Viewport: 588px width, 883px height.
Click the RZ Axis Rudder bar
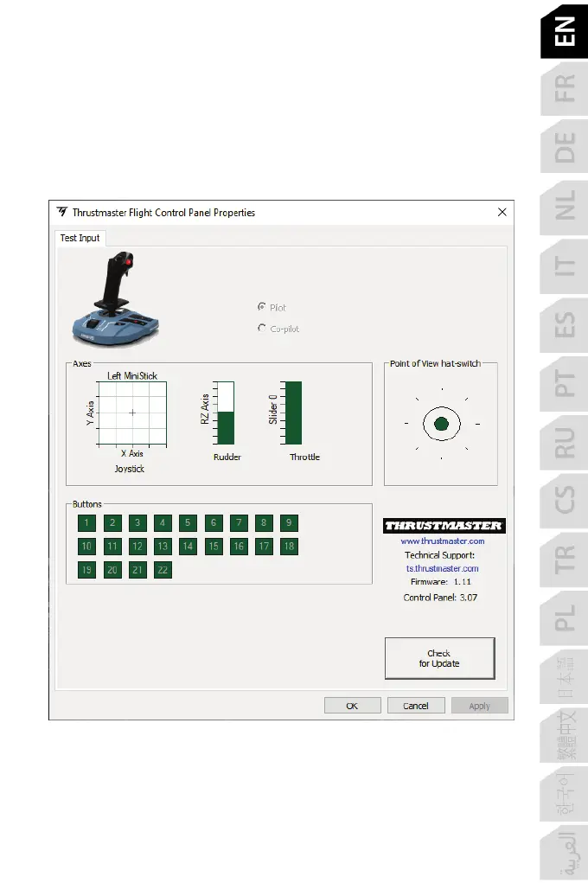pyautogui.click(x=226, y=413)
